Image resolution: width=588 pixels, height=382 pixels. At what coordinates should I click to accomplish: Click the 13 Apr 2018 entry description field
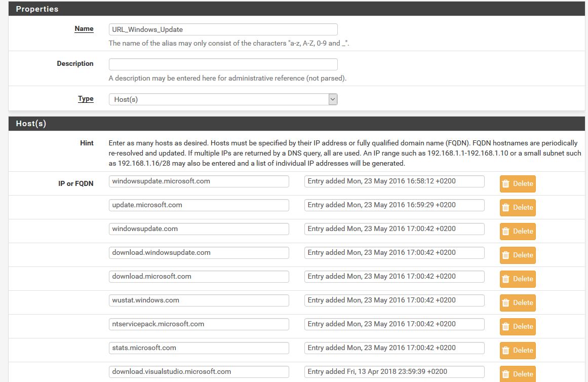coord(394,372)
